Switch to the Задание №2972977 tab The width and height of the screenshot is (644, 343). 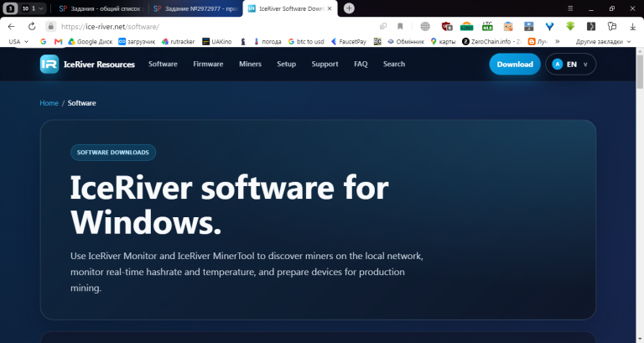tap(195, 8)
